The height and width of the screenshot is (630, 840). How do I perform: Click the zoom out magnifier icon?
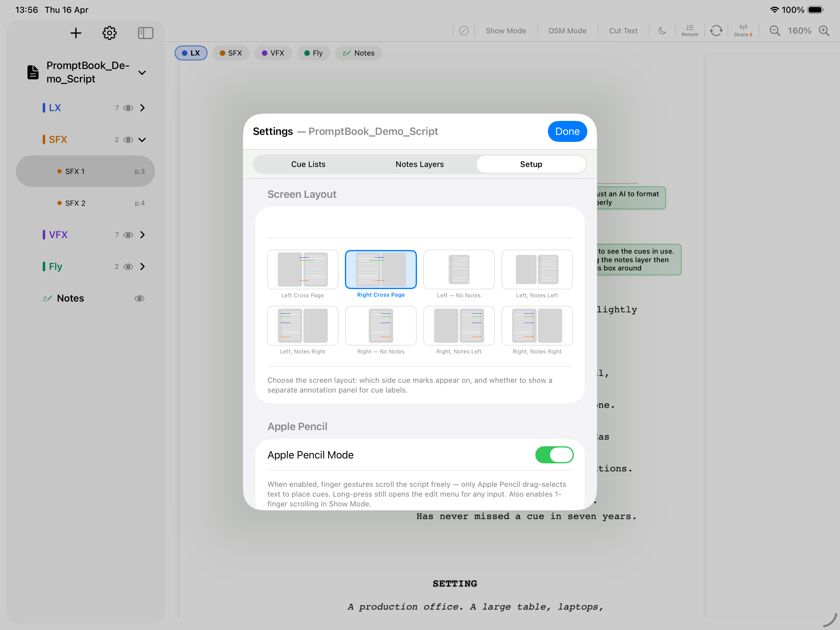pos(775,31)
